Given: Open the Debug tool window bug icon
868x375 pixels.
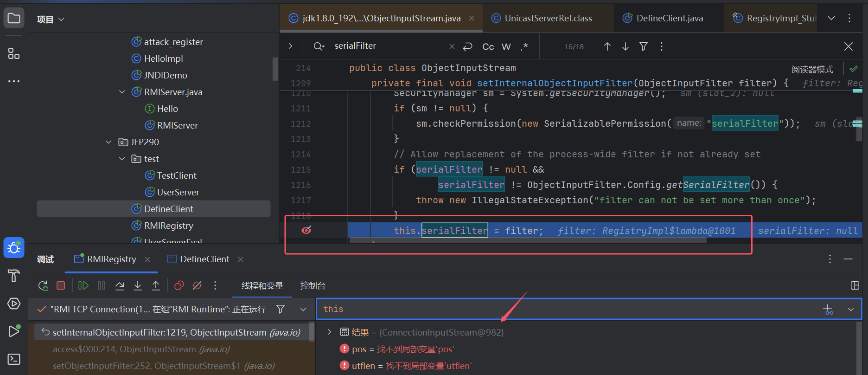Looking at the screenshot, I should click(x=14, y=247).
